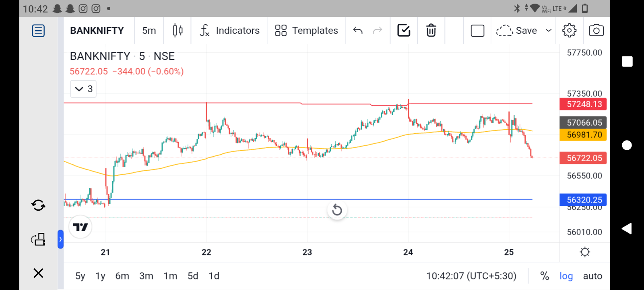This screenshot has height=290, width=644.
Task: Expand the indicator legend showing 3
Action: click(x=83, y=89)
